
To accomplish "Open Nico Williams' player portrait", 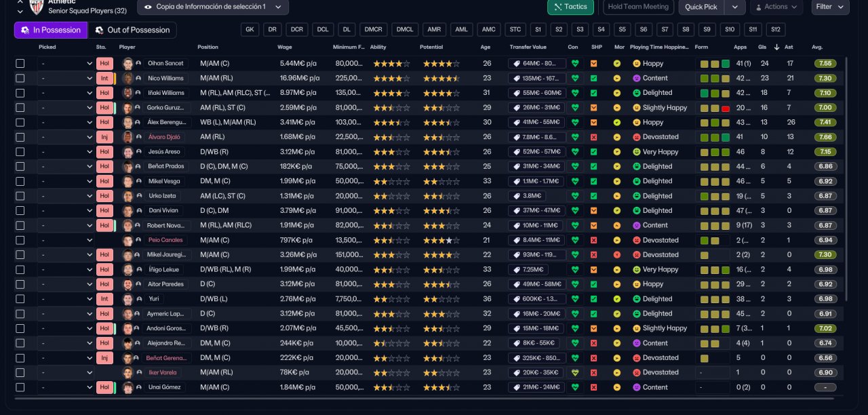I will point(127,78).
